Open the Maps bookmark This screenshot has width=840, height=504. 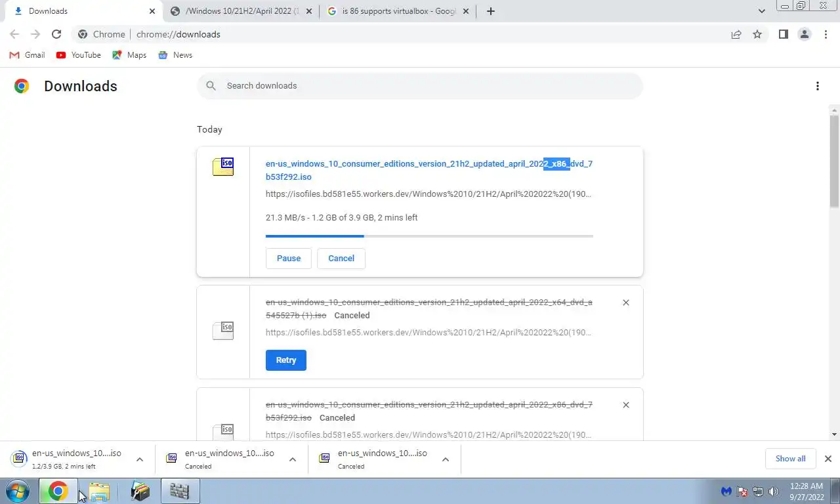[129, 55]
